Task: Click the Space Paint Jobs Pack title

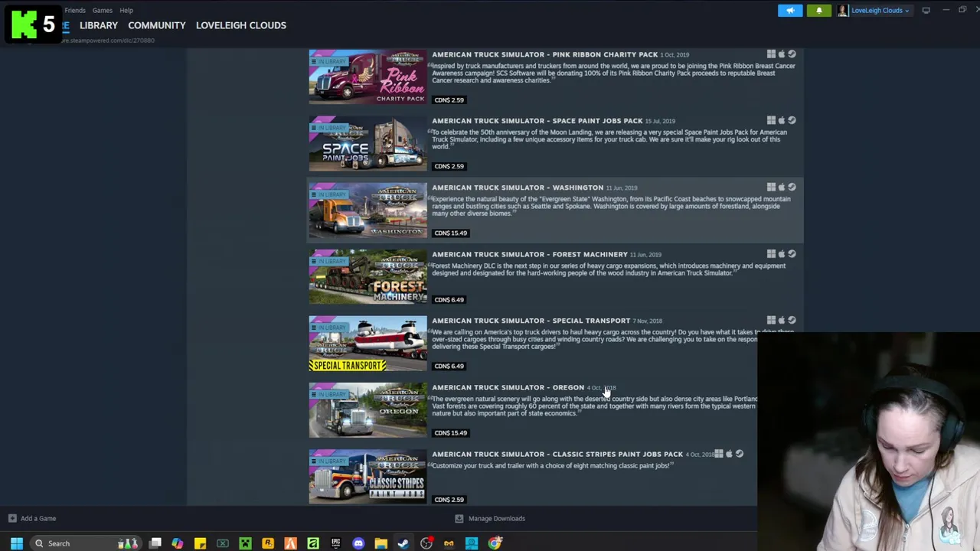Action: click(537, 121)
